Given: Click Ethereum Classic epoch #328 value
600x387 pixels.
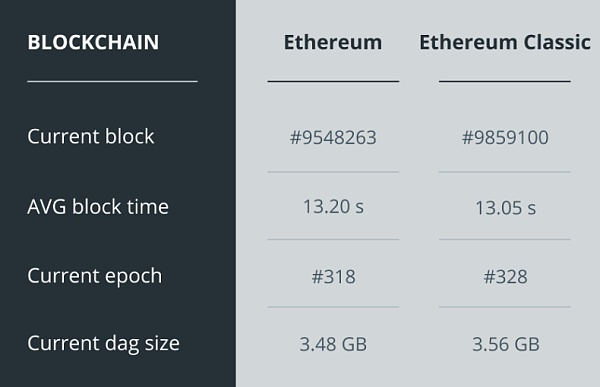Looking at the screenshot, I should point(505,276).
